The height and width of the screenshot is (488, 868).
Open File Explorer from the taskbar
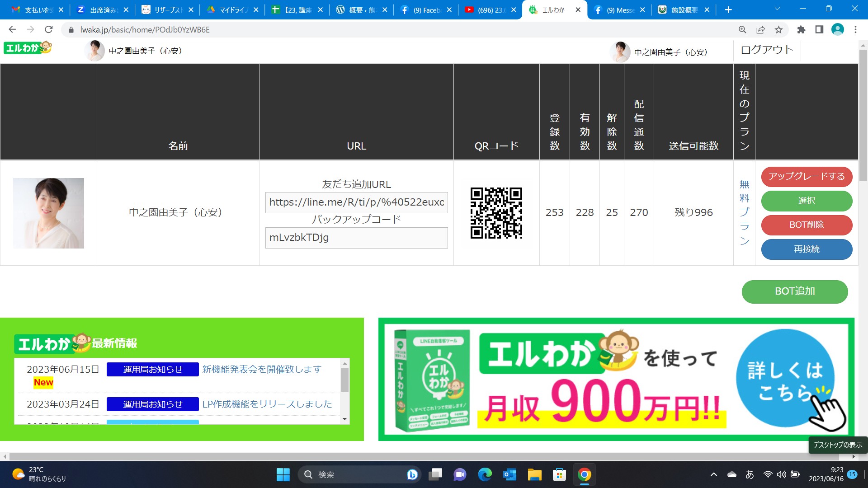click(x=535, y=474)
